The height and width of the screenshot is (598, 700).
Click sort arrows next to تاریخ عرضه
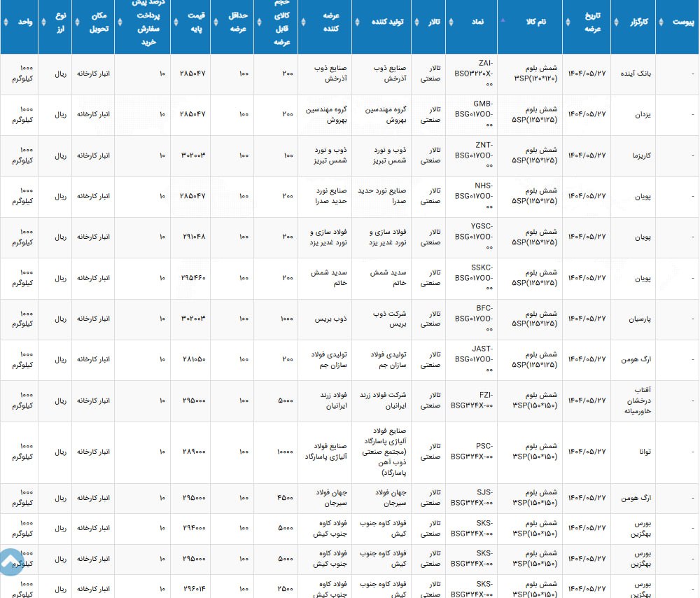click(568, 22)
